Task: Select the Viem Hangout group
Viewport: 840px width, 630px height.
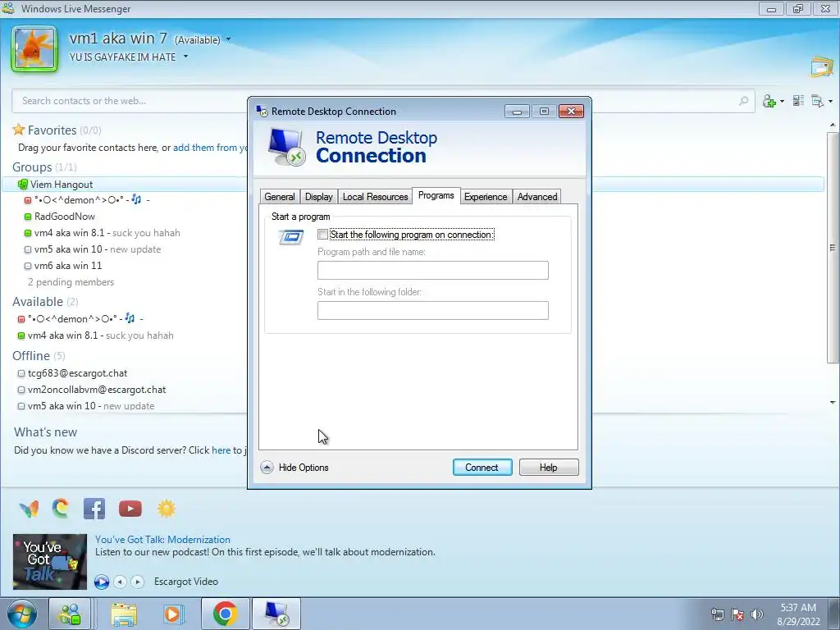Action: coord(62,185)
